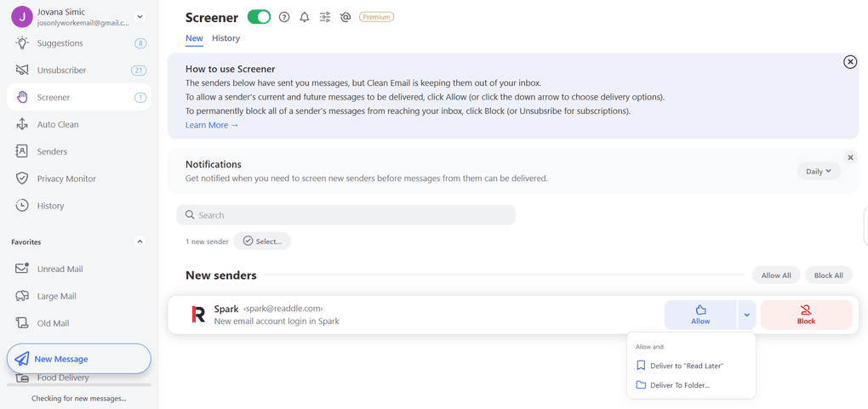Click the Unsubscriber muted megaphone icon
The height and width of the screenshot is (409, 868).
point(21,70)
